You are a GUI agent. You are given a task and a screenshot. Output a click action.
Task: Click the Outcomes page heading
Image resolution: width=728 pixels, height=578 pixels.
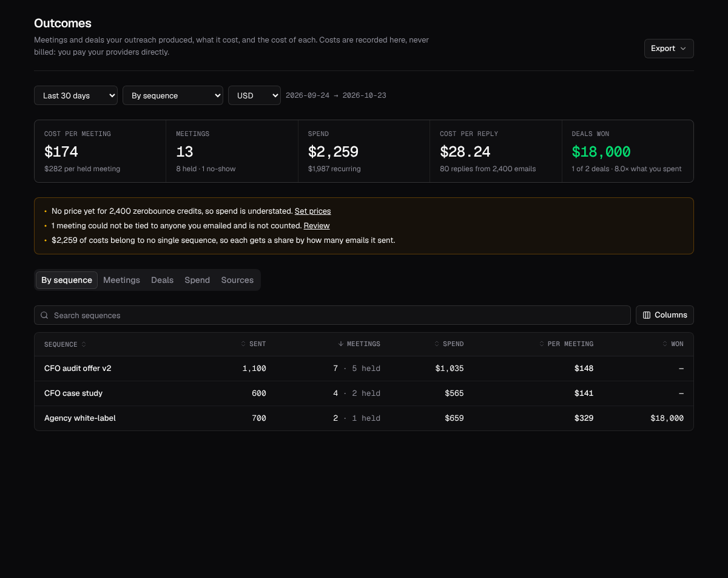coord(62,23)
